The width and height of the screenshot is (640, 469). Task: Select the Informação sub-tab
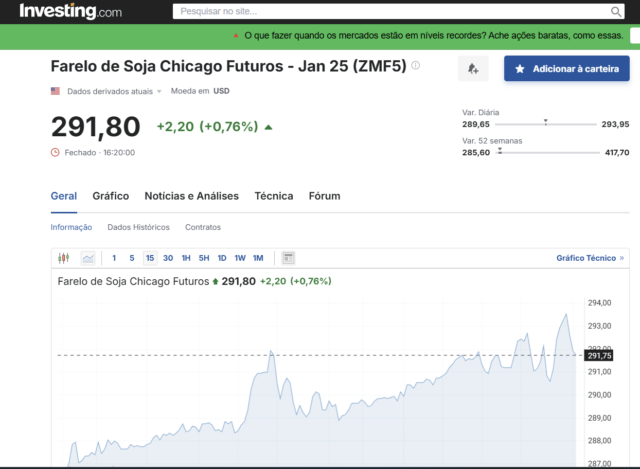click(x=71, y=227)
